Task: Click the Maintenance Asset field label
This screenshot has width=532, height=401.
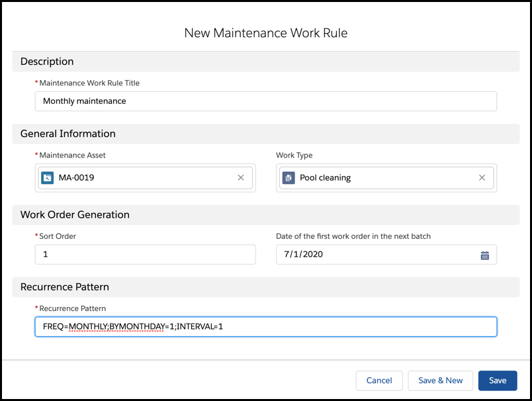Action: point(72,156)
